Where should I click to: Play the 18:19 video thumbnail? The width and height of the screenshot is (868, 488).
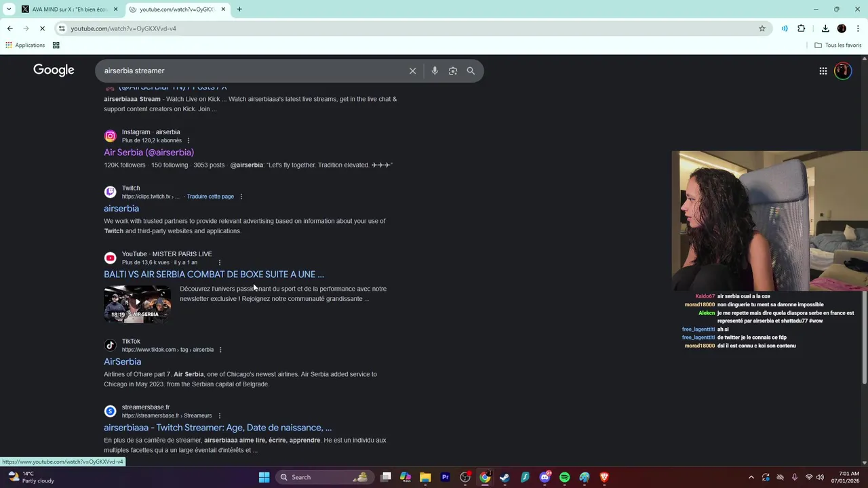click(x=138, y=304)
